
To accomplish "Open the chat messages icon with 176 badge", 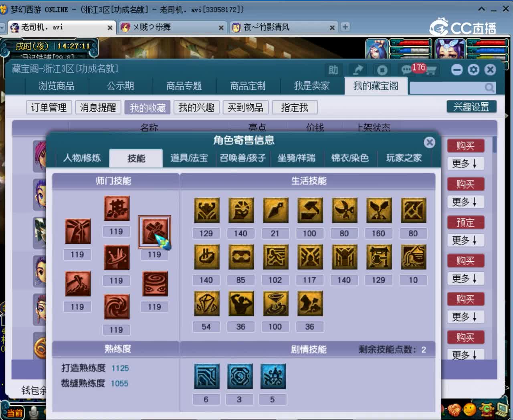I will 407,70.
